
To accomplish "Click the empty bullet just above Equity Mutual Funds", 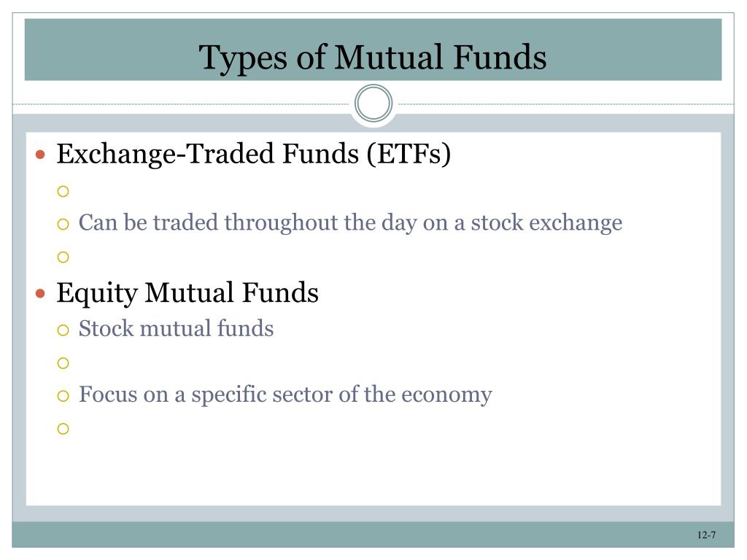I will 63,257.
